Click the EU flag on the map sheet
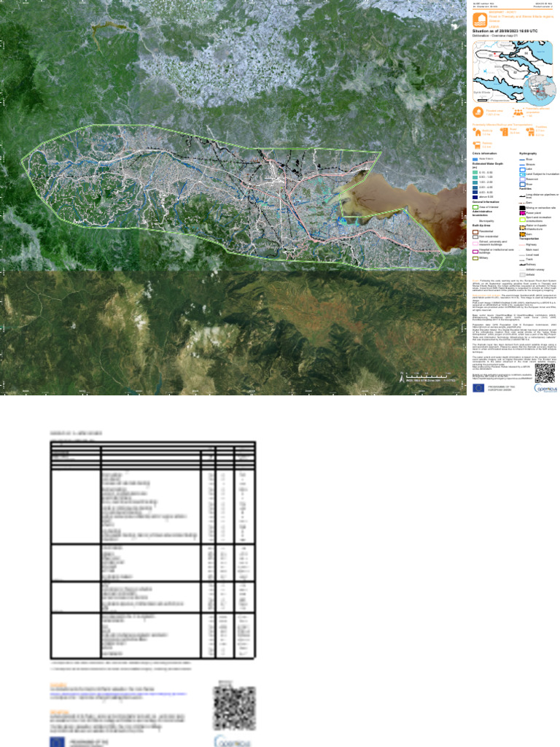The height and width of the screenshot is (747, 560). pos(478,388)
